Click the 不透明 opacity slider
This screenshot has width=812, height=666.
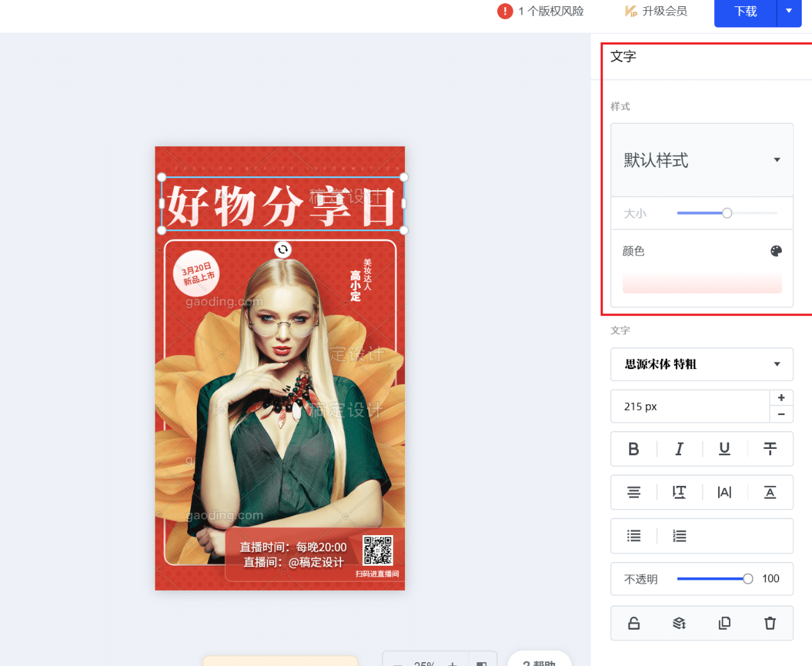715,579
